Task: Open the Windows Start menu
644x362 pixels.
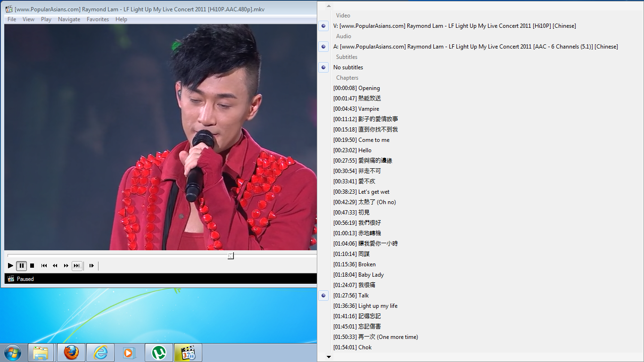Action: pyautogui.click(x=13, y=353)
